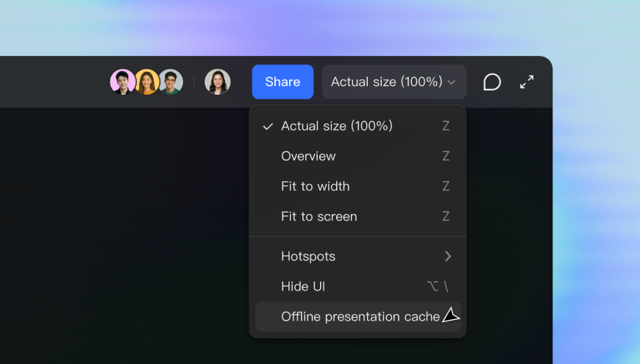Open the Actual size (100%) zoom dropdown

coord(394,82)
